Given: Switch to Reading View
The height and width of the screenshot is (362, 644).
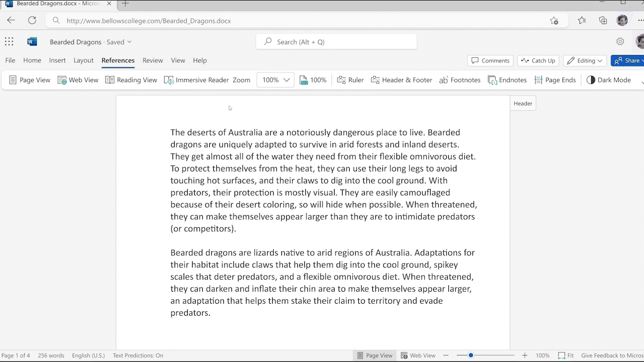Looking at the screenshot, I should (x=131, y=80).
